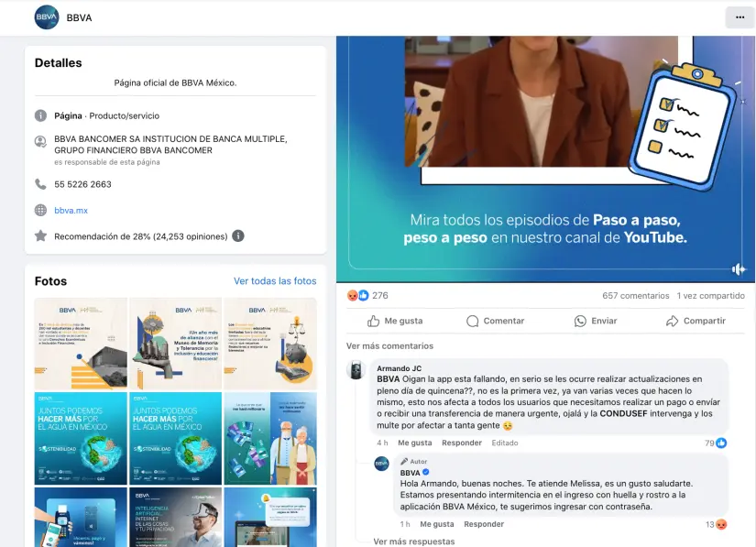View the post reaction emojis list
This screenshot has height=547, width=756.
pos(357,296)
